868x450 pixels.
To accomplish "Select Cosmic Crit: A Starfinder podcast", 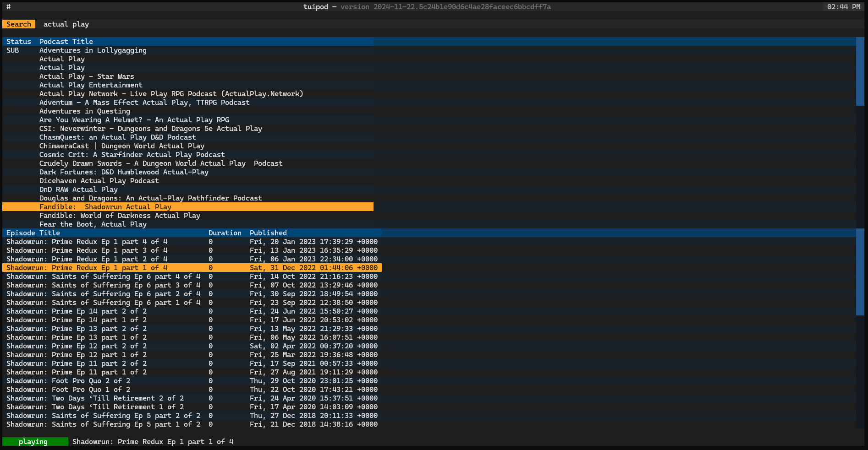I will (x=188, y=155).
